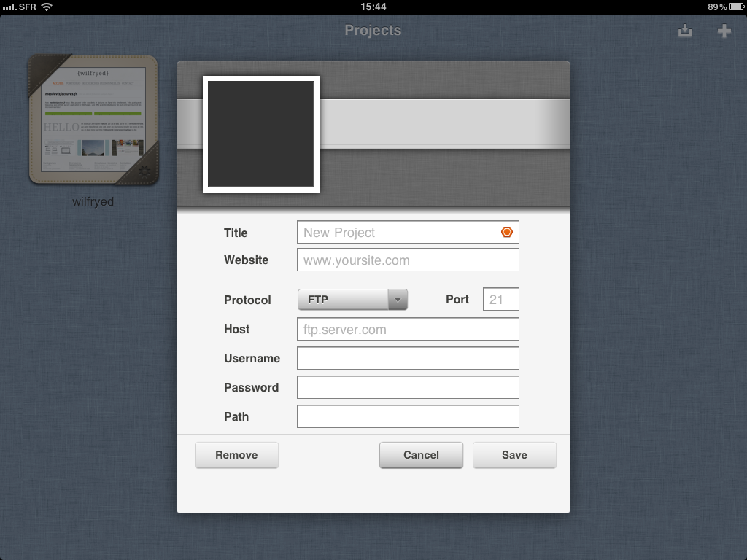Save the project settings
Viewport: 747px width, 560px height.
click(514, 455)
